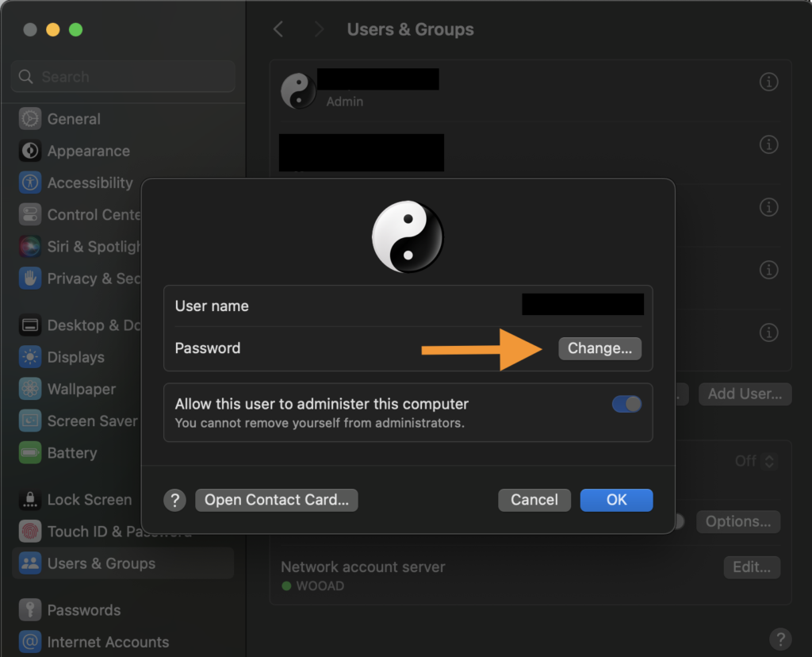Viewport: 812px width, 657px height.
Task: Click the yin-yang profile picture in dialog
Action: pos(408,236)
